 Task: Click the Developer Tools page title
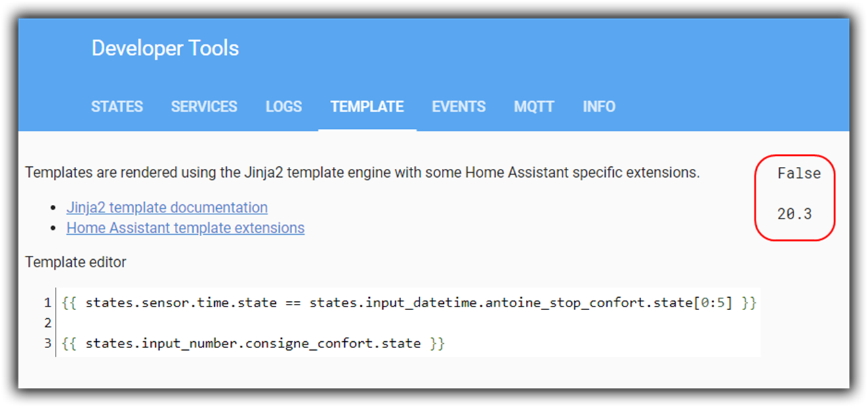click(x=165, y=48)
